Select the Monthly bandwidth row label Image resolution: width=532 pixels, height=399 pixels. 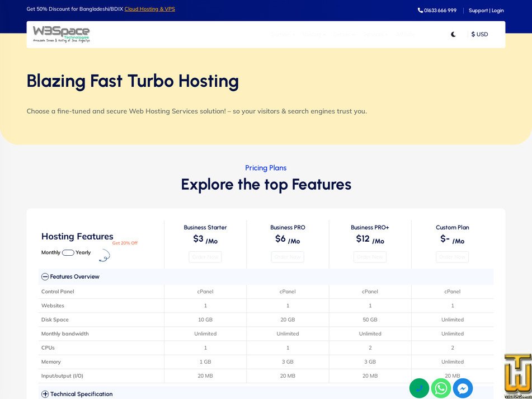(65, 334)
